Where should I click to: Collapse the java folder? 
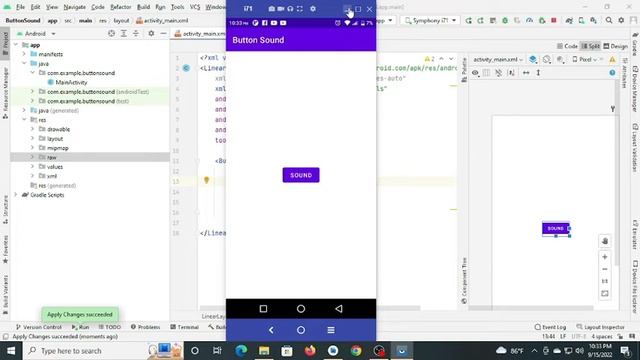pos(24,63)
